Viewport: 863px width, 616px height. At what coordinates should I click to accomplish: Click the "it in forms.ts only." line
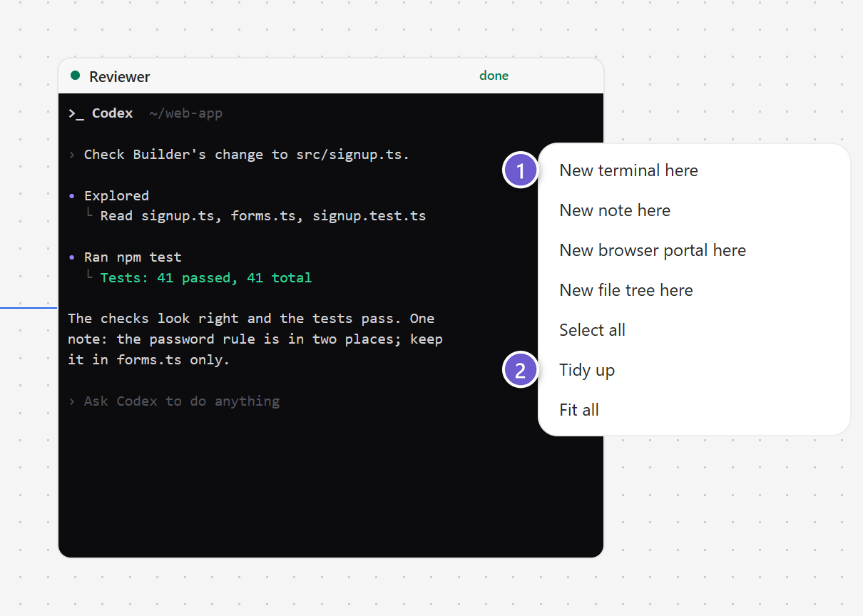pos(149,360)
